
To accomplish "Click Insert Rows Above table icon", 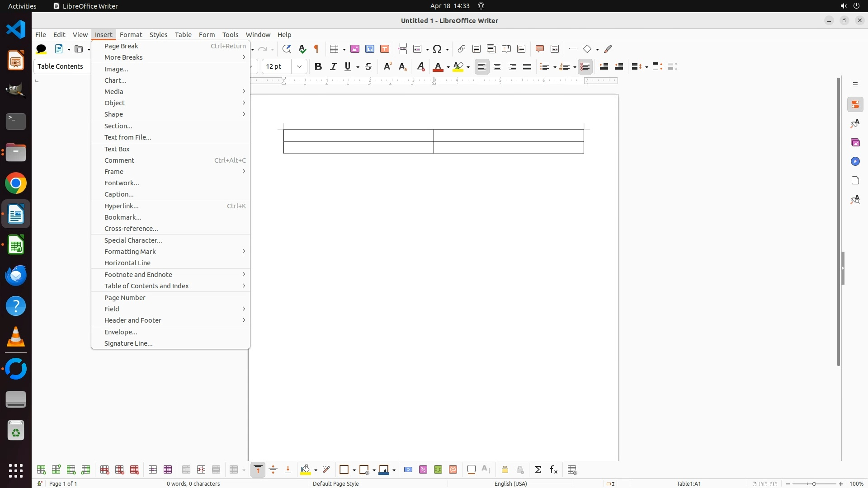I will [x=41, y=470].
